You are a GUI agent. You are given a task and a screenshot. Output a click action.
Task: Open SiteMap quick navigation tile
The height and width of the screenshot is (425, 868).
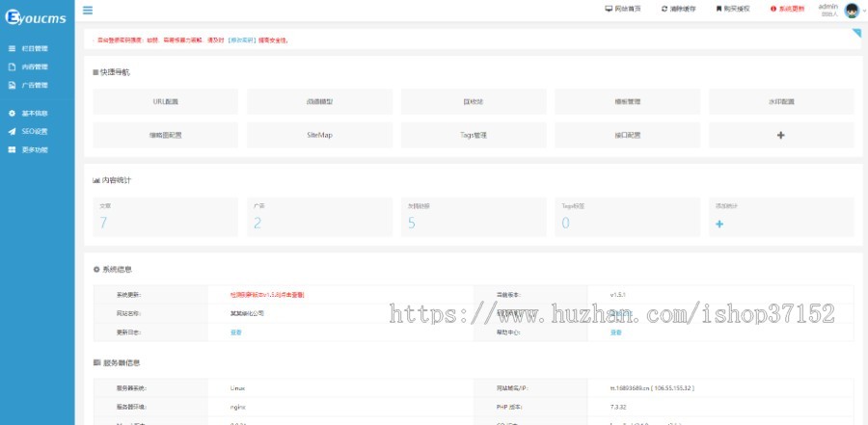[x=319, y=135]
